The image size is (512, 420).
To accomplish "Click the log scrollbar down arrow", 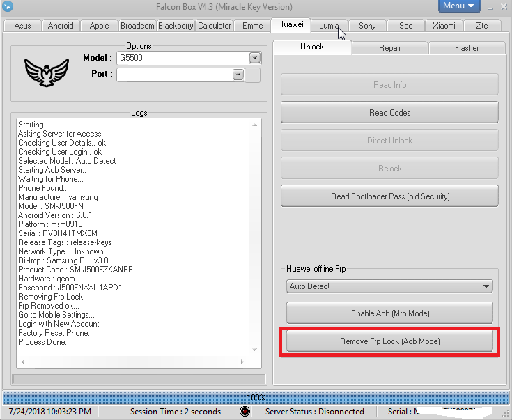I will tap(255, 350).
